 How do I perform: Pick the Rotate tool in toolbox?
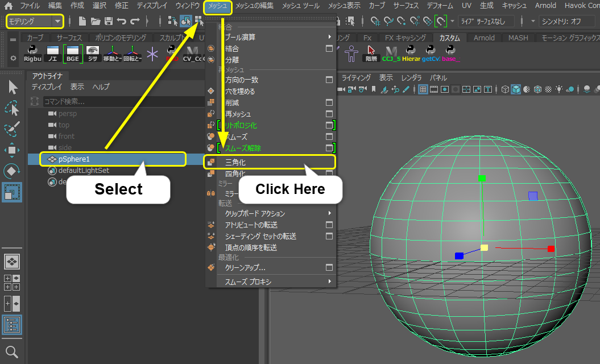pyautogui.click(x=12, y=171)
